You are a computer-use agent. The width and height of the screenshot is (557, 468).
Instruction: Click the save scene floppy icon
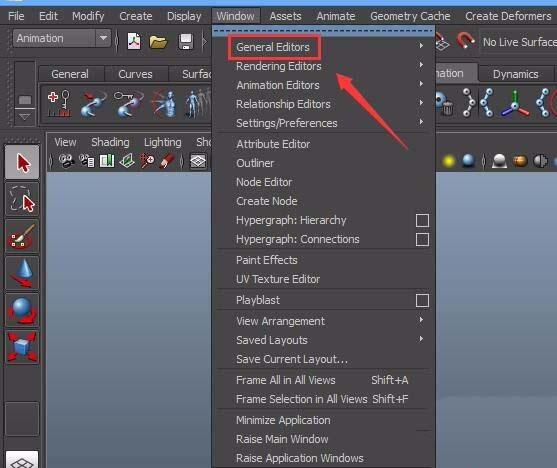tap(185, 42)
